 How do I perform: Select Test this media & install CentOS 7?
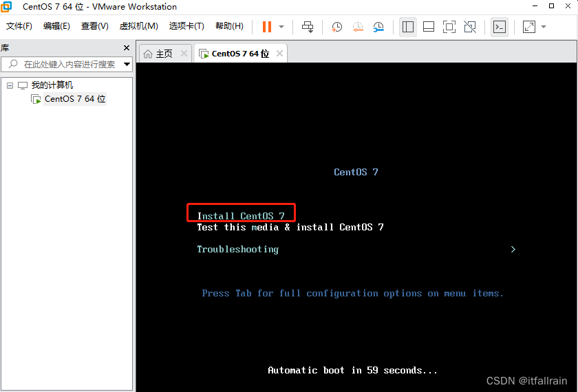click(x=290, y=227)
